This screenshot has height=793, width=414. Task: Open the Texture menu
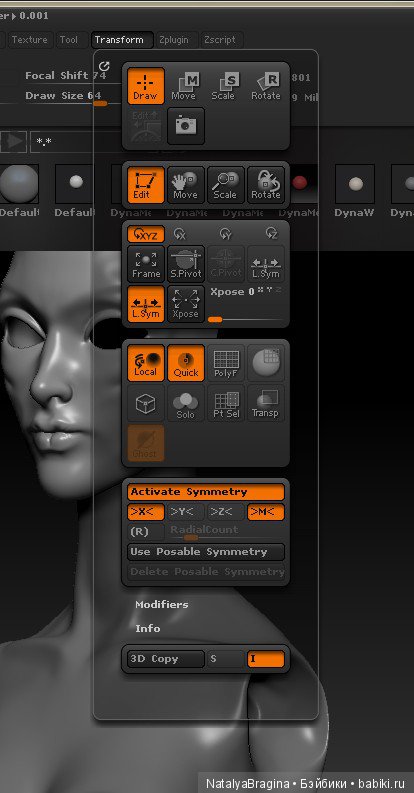tap(29, 40)
